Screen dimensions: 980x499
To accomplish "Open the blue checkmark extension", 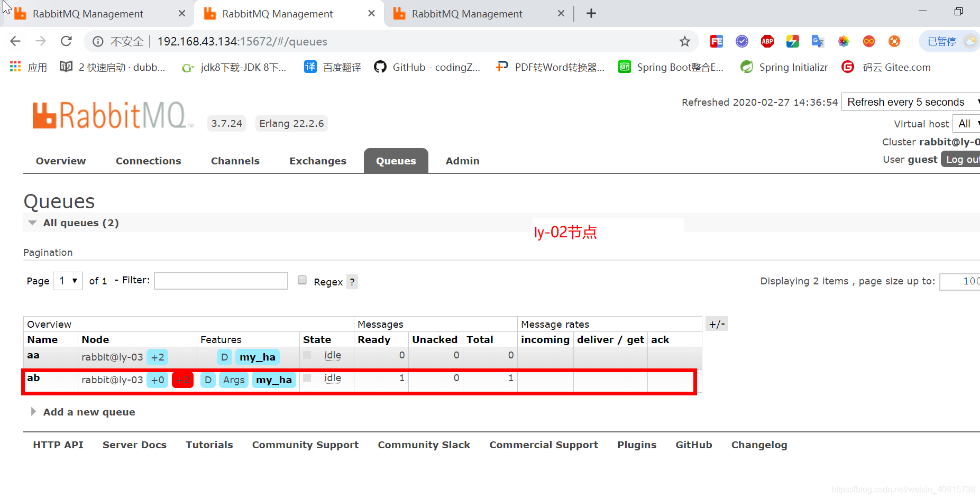I will (x=742, y=41).
